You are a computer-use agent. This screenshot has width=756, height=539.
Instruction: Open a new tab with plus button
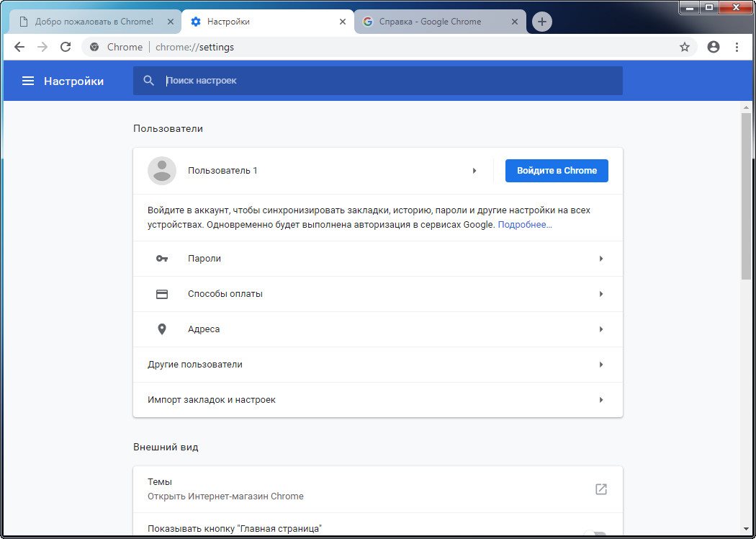541,22
